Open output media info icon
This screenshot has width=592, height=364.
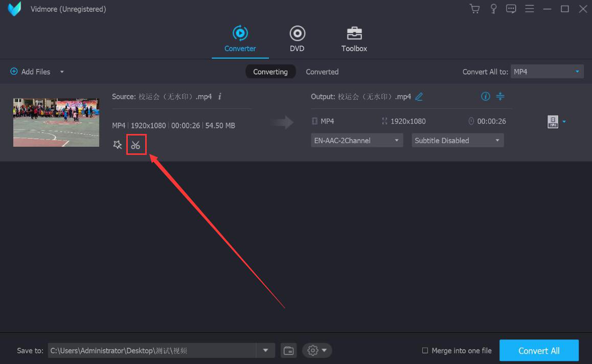click(x=486, y=96)
